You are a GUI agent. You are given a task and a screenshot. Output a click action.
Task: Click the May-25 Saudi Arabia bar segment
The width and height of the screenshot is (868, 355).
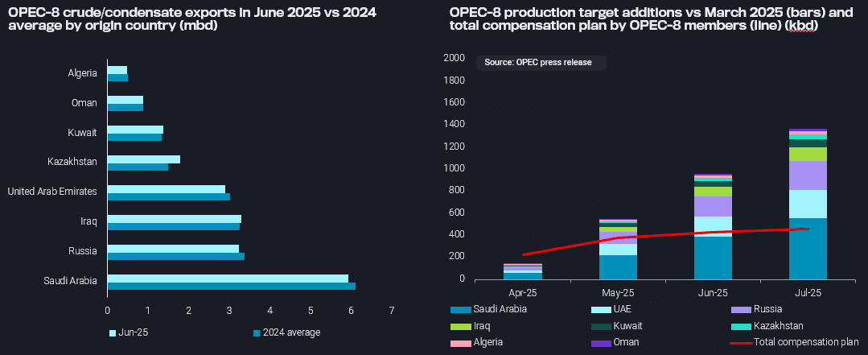click(x=618, y=267)
